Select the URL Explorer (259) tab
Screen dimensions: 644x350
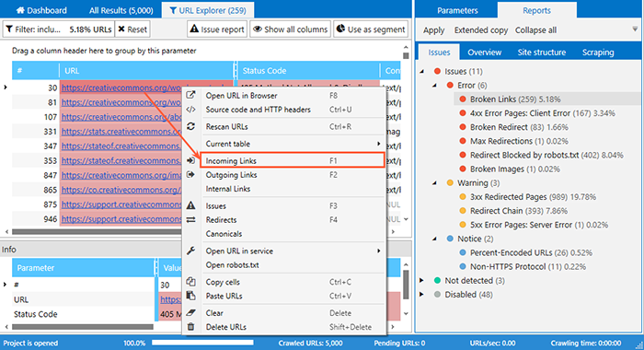coord(207,10)
